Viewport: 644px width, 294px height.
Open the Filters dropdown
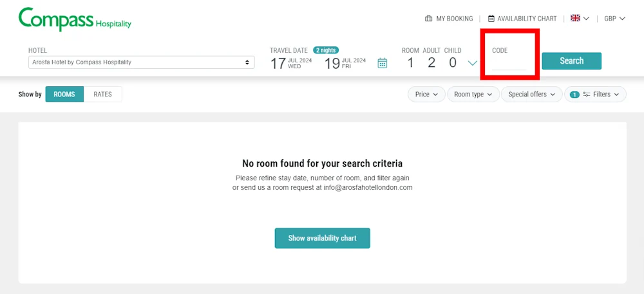point(595,95)
